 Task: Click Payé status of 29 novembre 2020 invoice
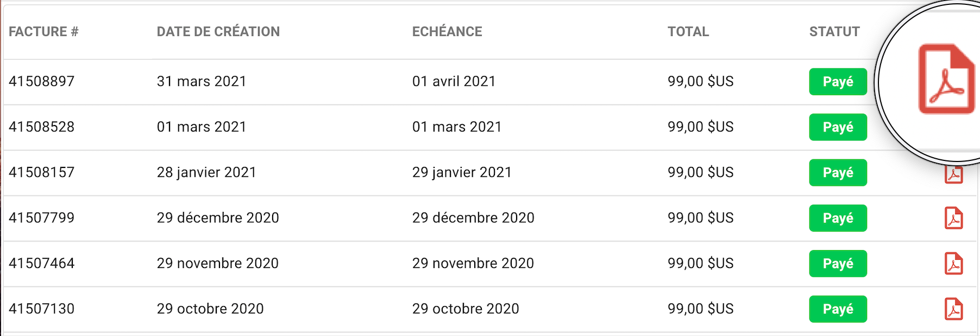click(x=838, y=264)
